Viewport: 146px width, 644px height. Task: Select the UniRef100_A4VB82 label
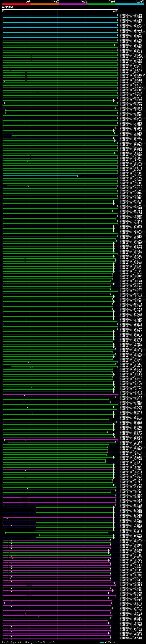[x=131, y=173]
